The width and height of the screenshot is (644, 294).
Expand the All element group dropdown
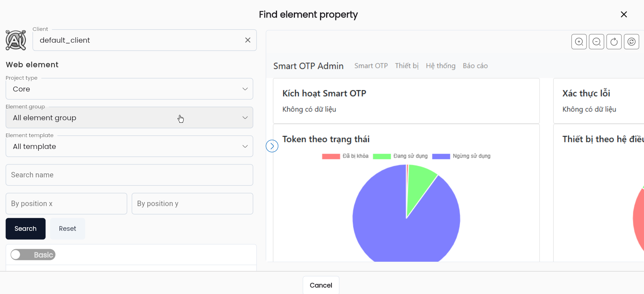[129, 117]
